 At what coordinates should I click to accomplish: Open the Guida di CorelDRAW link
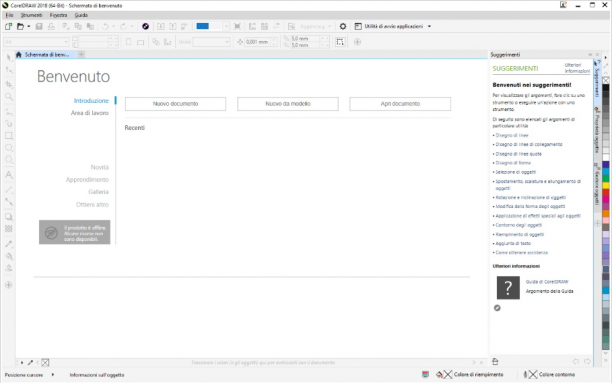[x=547, y=282]
